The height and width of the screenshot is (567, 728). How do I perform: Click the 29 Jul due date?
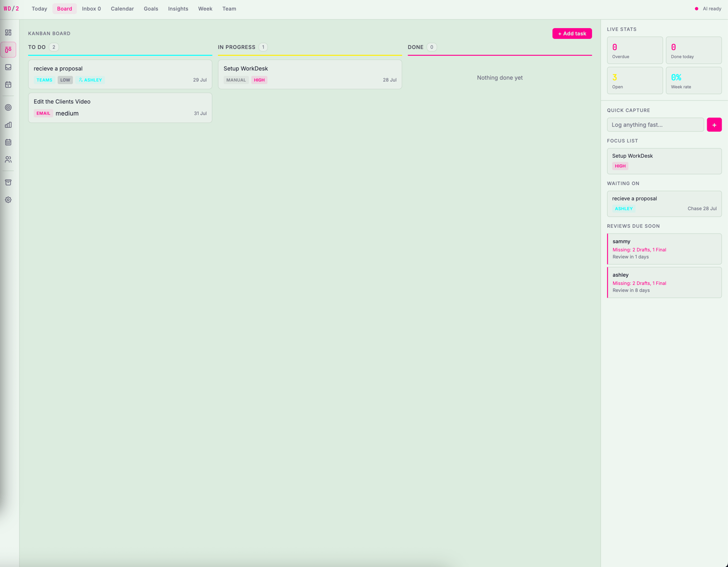200,80
